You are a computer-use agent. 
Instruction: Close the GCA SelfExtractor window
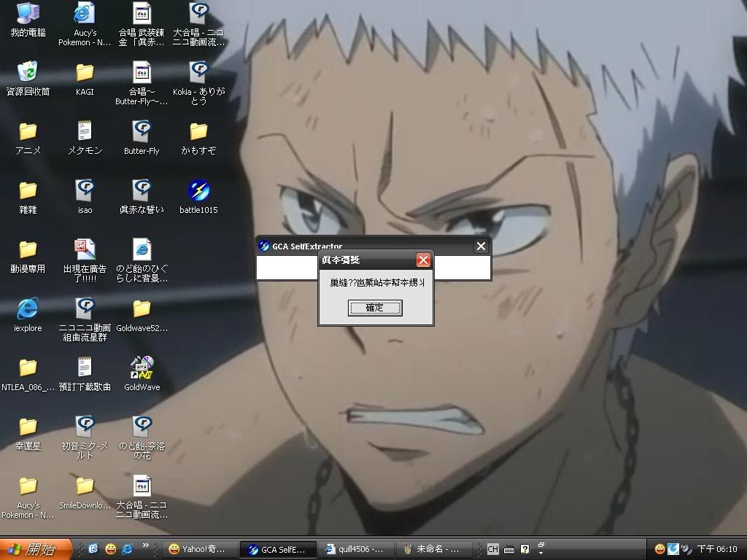(481, 246)
